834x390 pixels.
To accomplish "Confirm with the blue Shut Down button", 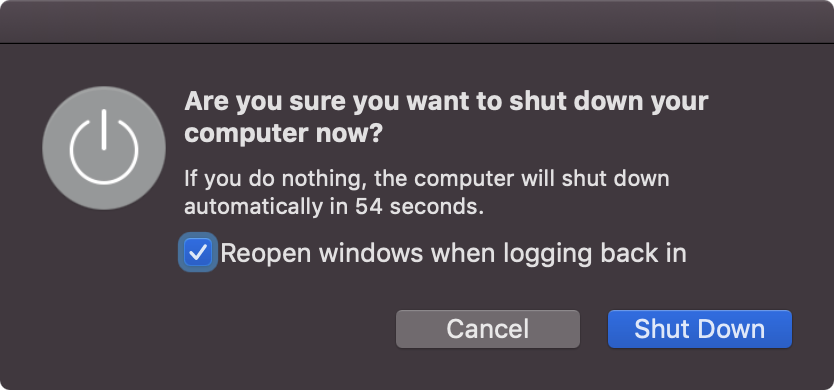I will point(699,329).
